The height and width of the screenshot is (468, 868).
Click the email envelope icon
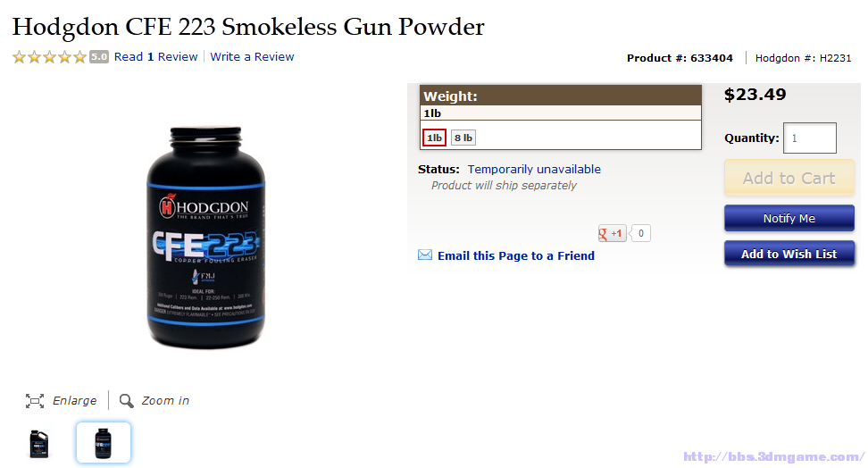[x=425, y=255]
